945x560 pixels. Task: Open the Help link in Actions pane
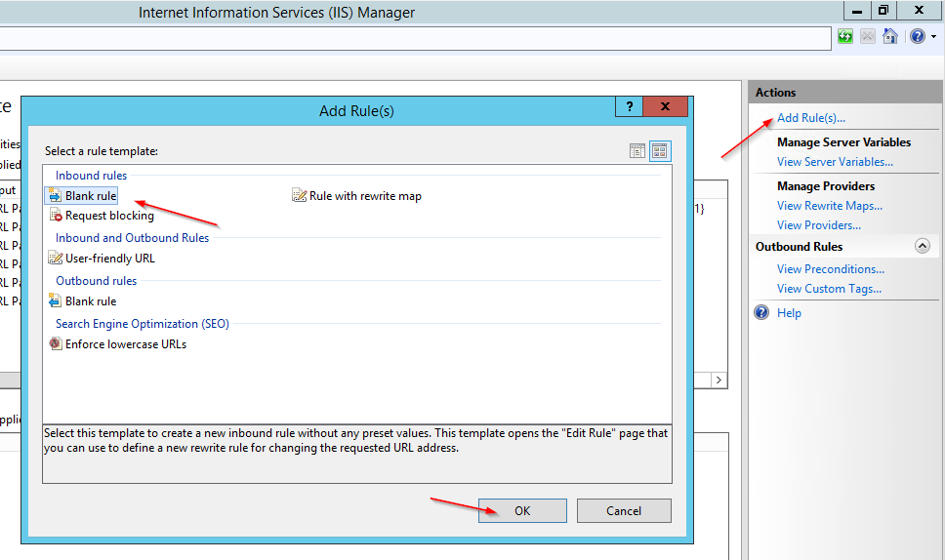[789, 313]
